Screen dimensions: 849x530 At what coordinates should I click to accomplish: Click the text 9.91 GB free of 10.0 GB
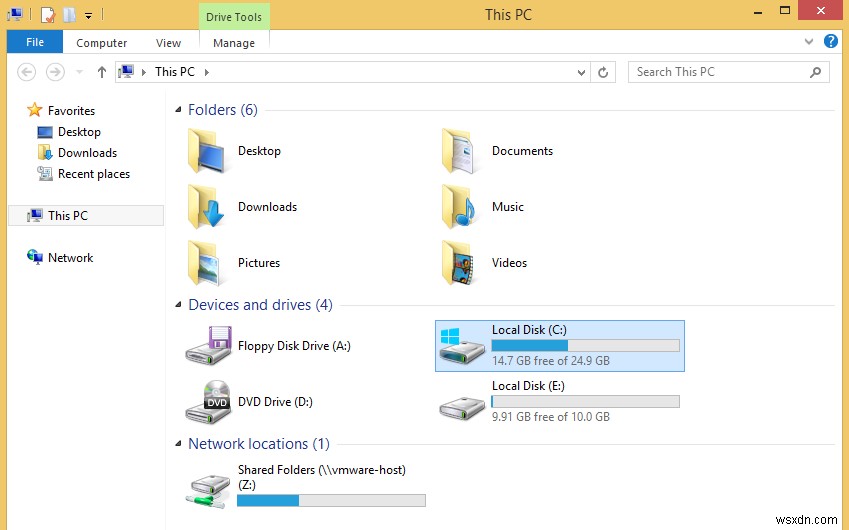551,416
